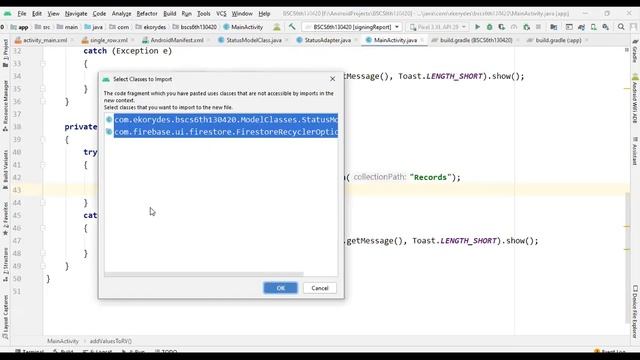Switch to build.gradle (app) tab
This screenshot has height=360, width=640.
pyautogui.click(x=558, y=40)
